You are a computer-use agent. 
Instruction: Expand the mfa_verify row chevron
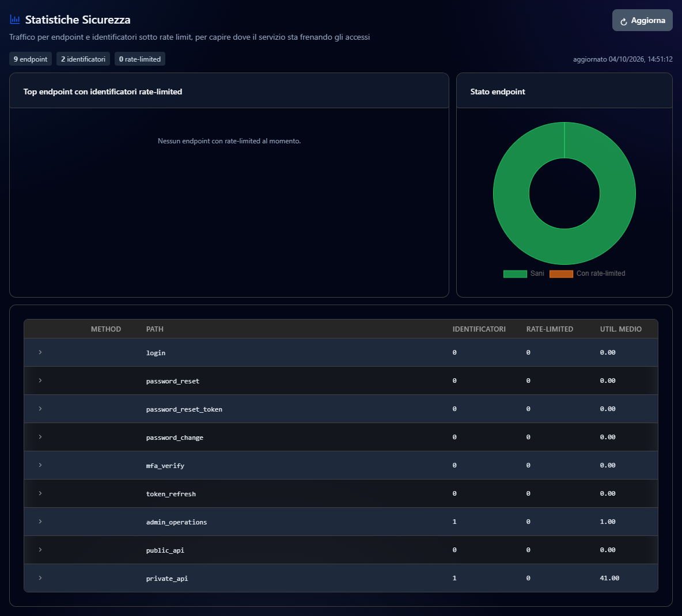[40, 465]
